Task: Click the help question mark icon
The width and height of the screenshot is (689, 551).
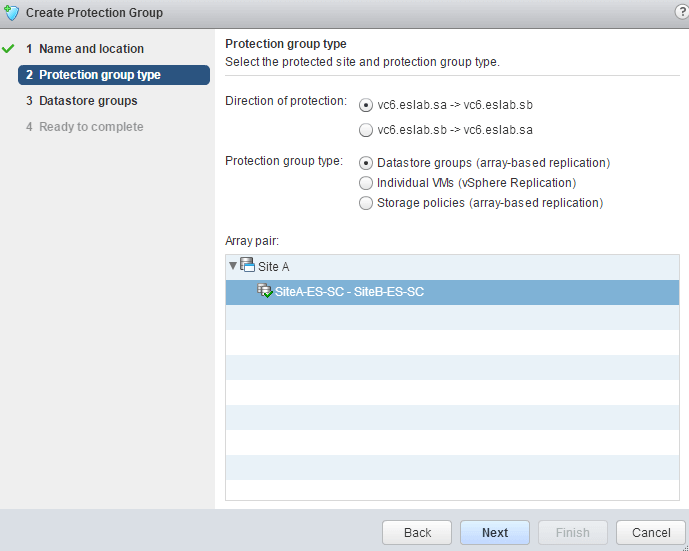Action: [681, 12]
